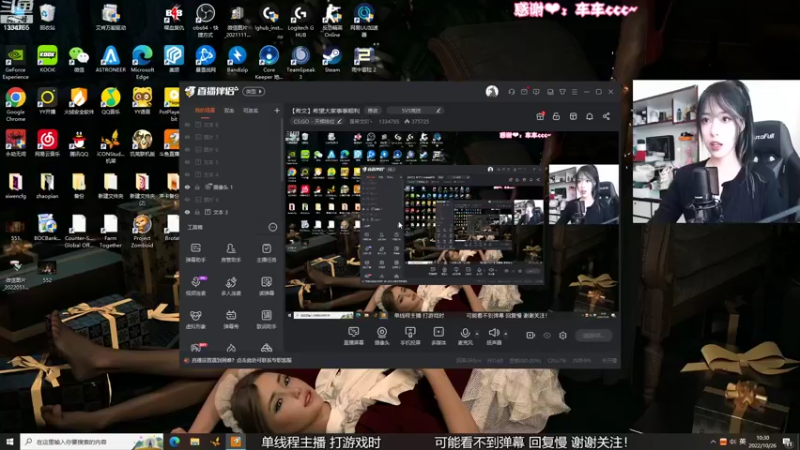
Task: Open the Windows Start menu
Action: coord(9,442)
